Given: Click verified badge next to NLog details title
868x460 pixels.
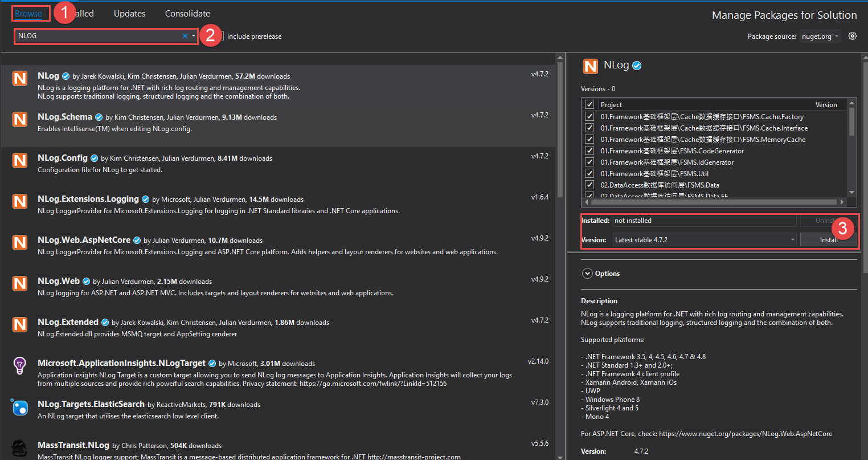Looking at the screenshot, I should 637,66.
